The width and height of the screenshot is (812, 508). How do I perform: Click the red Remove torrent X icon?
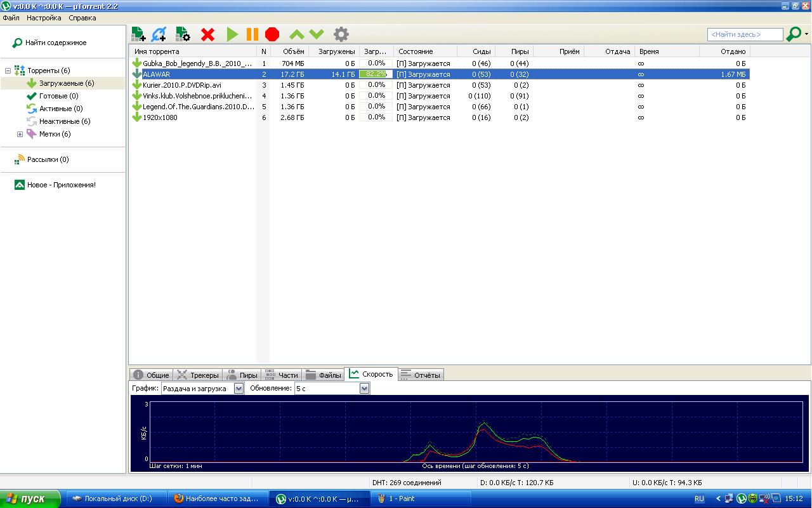pyautogui.click(x=207, y=34)
